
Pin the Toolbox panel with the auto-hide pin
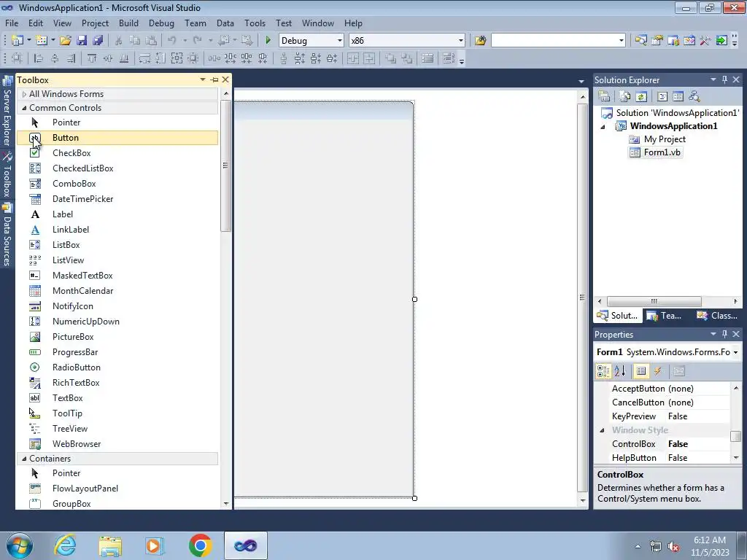pyautogui.click(x=214, y=79)
